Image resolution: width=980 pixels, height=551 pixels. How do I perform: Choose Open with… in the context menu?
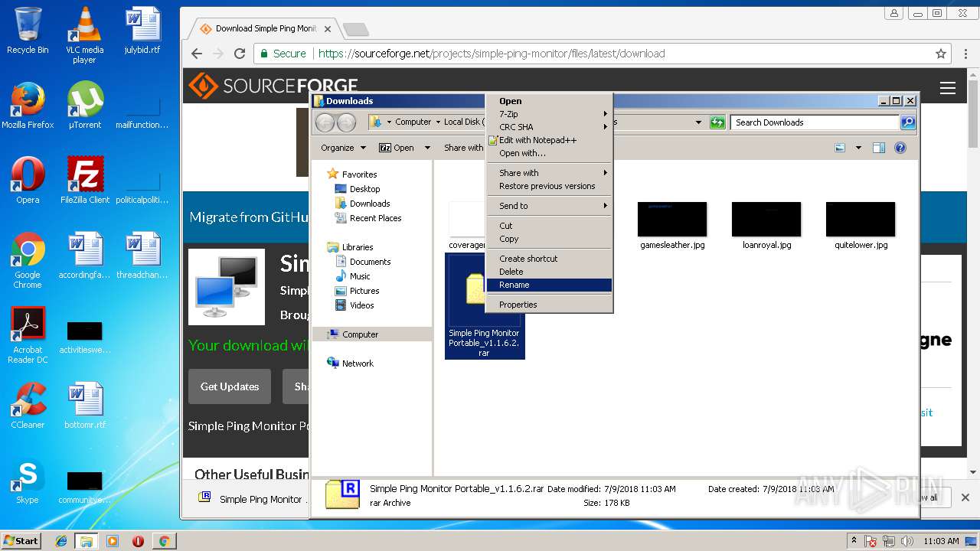550,153
